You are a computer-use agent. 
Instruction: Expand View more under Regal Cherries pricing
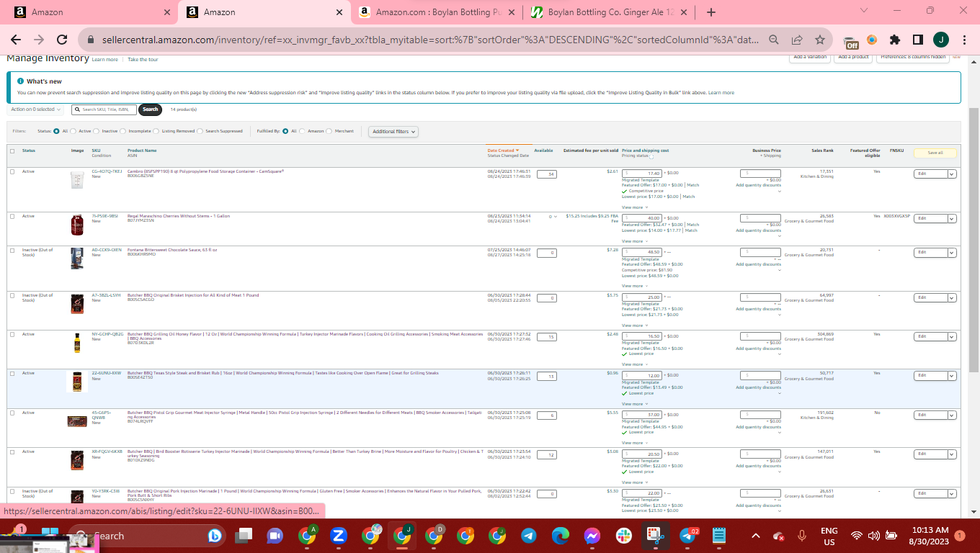click(x=635, y=241)
